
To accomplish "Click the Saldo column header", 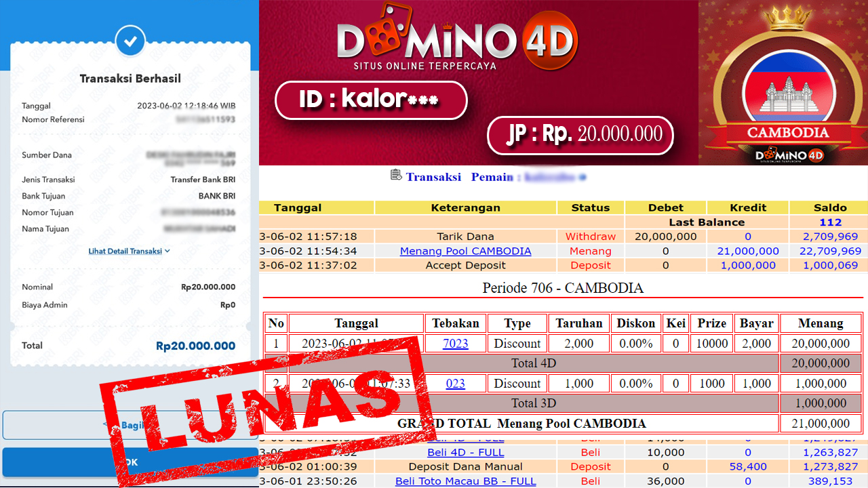I will tap(831, 207).
